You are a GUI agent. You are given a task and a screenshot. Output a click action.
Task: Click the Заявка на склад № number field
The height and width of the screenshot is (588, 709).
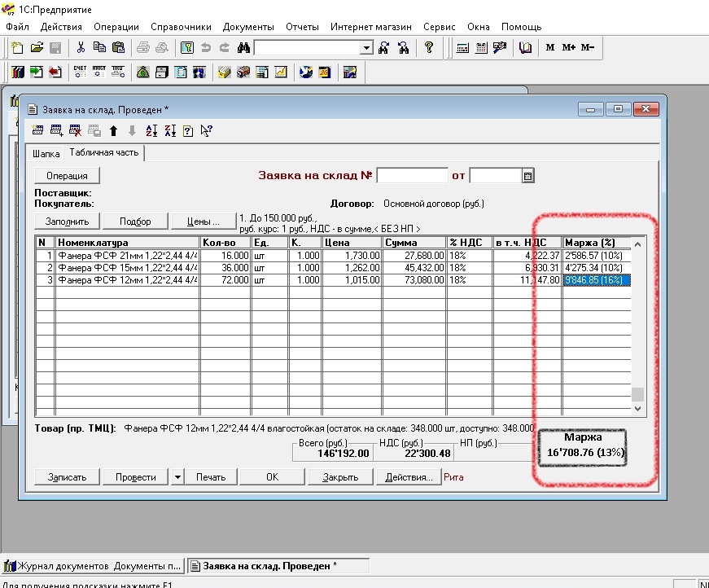click(412, 175)
